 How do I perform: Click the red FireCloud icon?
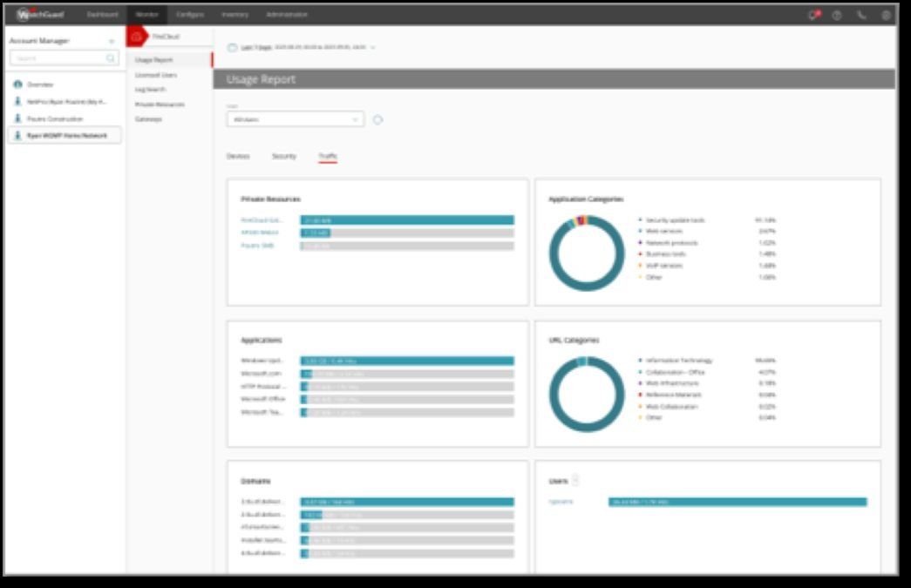(x=136, y=37)
